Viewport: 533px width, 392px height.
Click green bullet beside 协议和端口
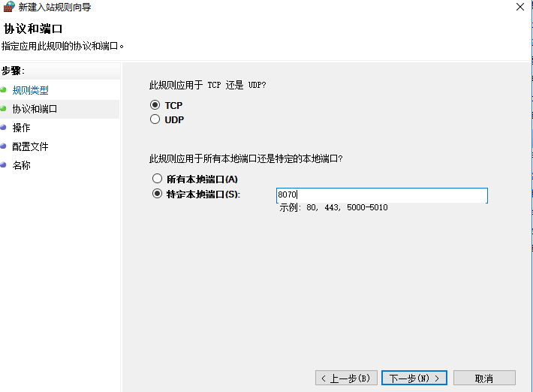(x=4, y=108)
